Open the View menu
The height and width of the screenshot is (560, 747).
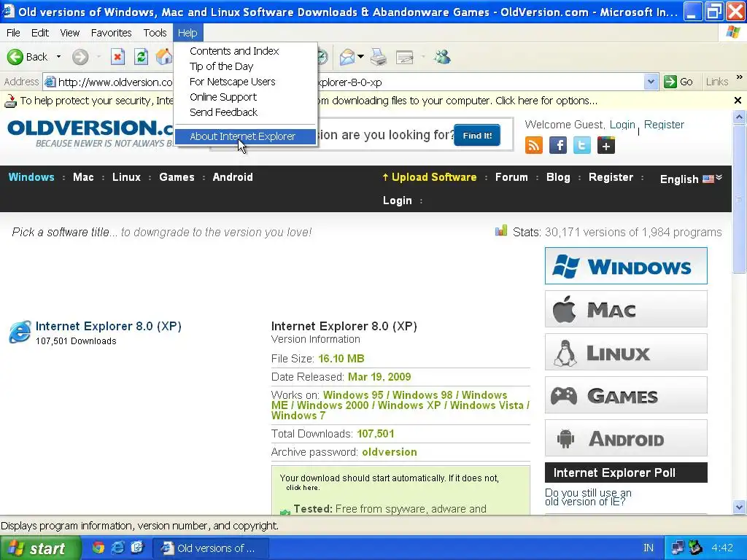(x=69, y=33)
